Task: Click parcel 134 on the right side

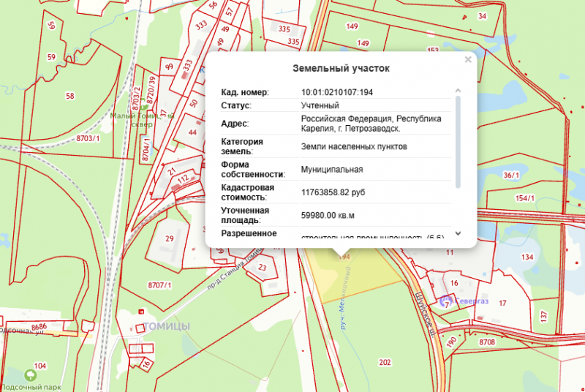Action: click(x=526, y=257)
